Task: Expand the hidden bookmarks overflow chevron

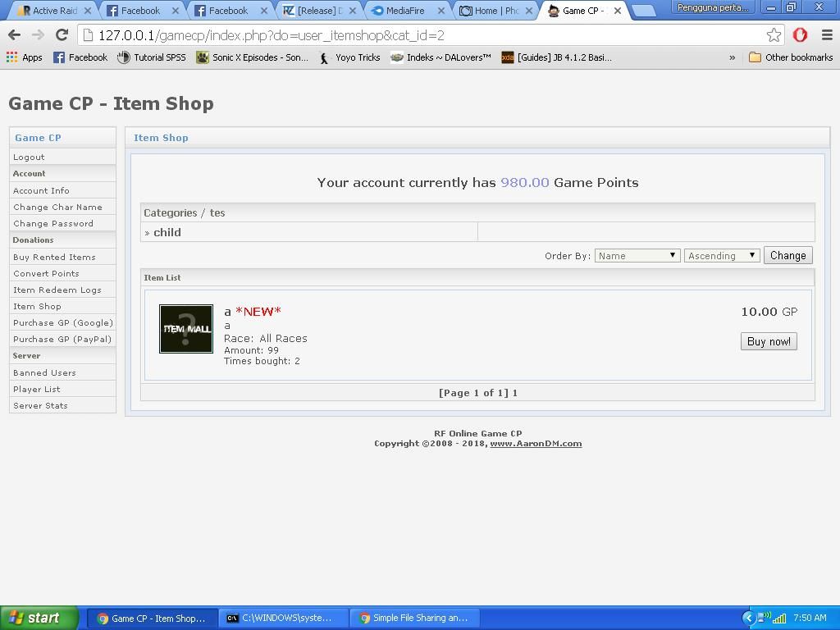Action: click(732, 57)
